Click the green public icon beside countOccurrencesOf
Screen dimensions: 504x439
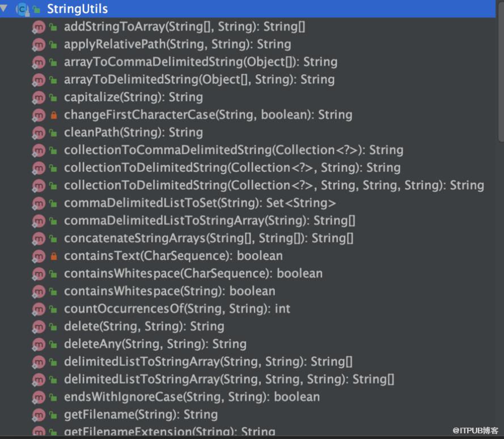click(53, 309)
